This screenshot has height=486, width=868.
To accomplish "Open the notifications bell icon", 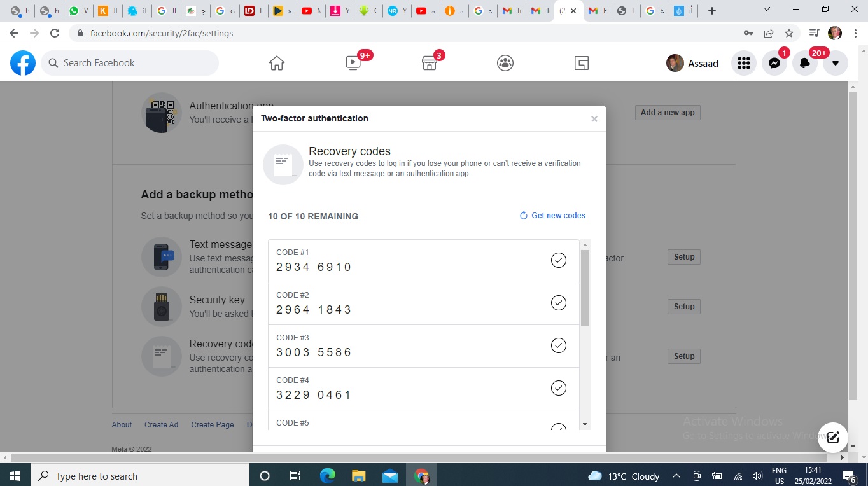I will (x=805, y=63).
